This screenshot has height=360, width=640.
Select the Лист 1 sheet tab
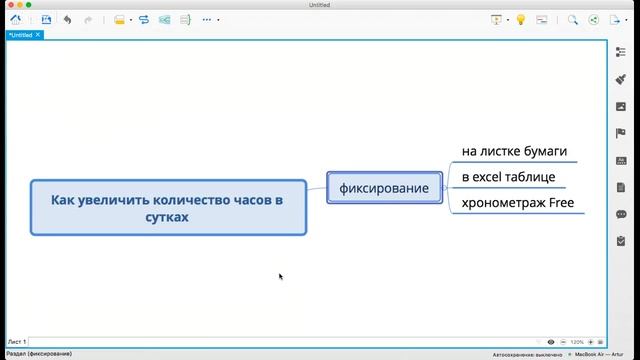[x=17, y=342]
